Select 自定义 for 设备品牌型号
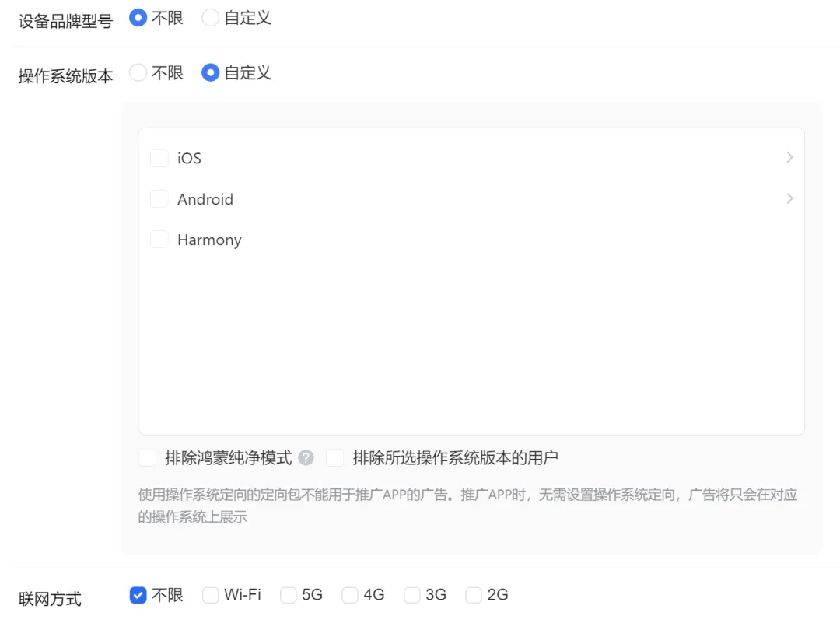 pos(210,17)
